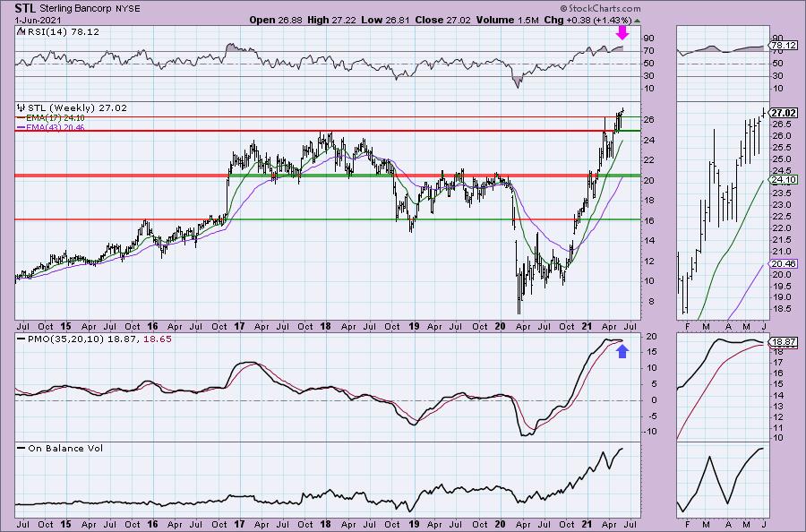Click the 16 price level on the main y-axis
This screenshot has width=806, height=532.
click(x=650, y=220)
